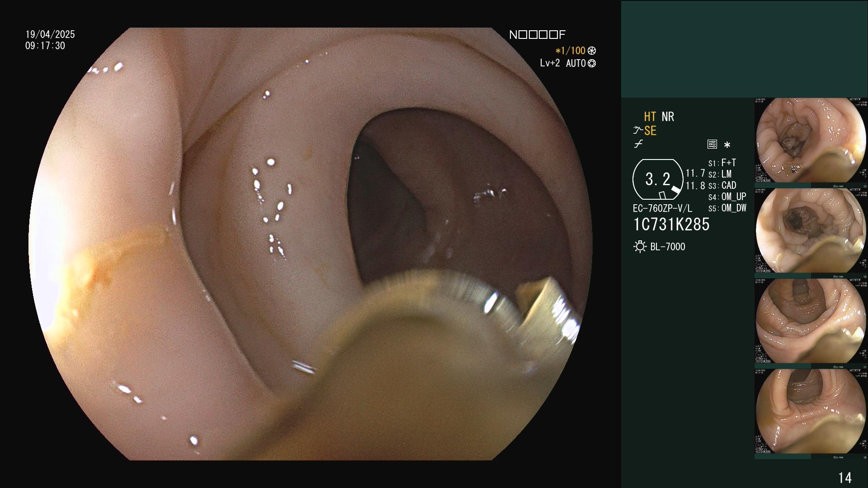Click the structure enhancement waveform icon beside SE
The image size is (868, 488).
click(638, 131)
